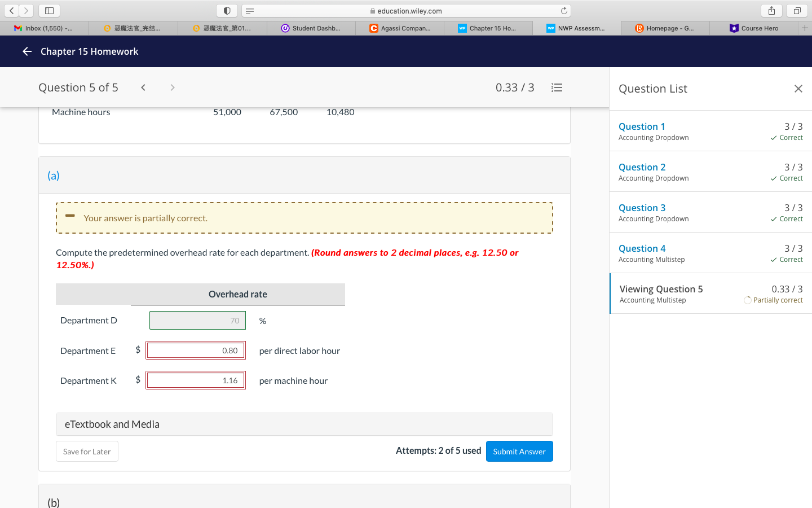Screen dimensions: 812x508
Task: Show Reader view in address bar
Action: click(x=250, y=11)
